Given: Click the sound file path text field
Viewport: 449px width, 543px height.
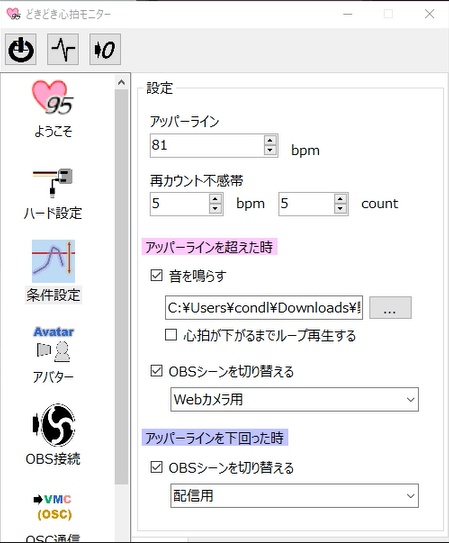Looking at the screenshot, I should point(264,308).
